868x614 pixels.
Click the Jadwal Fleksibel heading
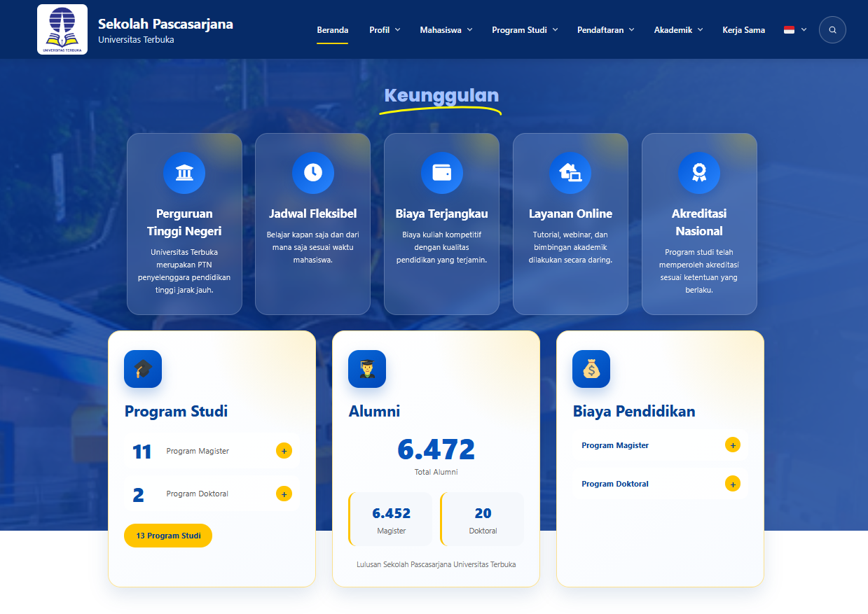click(313, 214)
